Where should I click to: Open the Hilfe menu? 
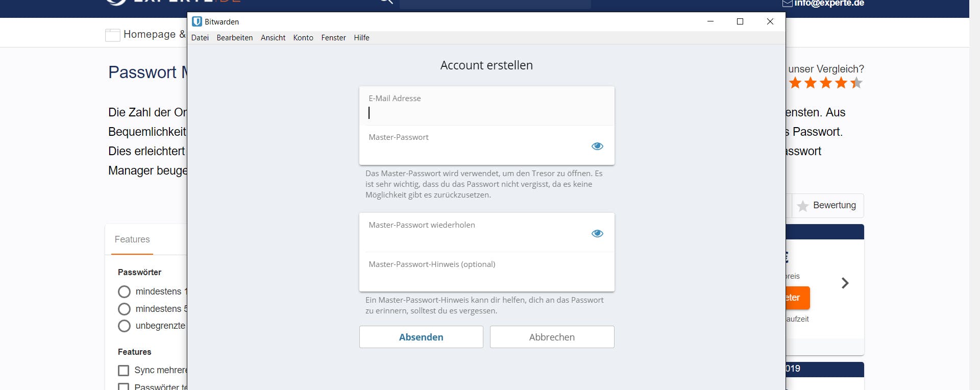pos(361,38)
